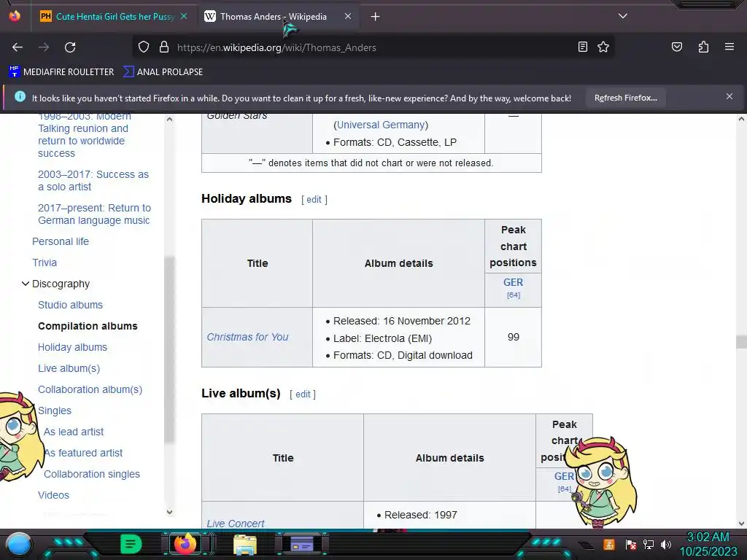
Task: Open GER link in Holiday albums table
Action: click(513, 282)
